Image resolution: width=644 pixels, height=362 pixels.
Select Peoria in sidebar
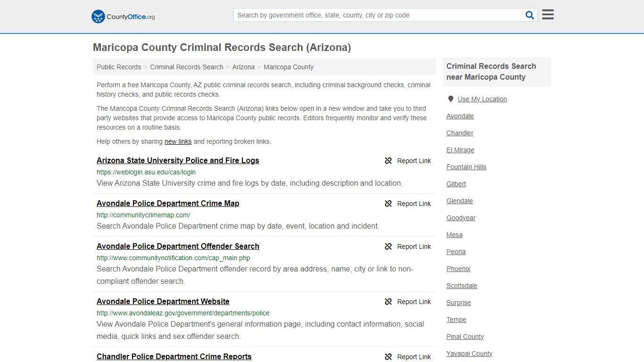coord(456,252)
